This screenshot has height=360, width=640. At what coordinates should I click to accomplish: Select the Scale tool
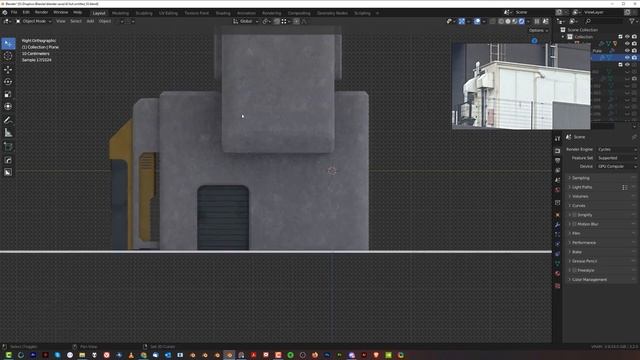click(8, 94)
